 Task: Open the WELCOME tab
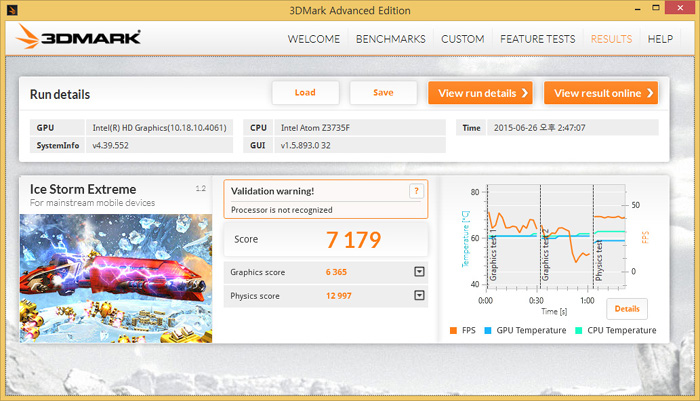tap(314, 39)
